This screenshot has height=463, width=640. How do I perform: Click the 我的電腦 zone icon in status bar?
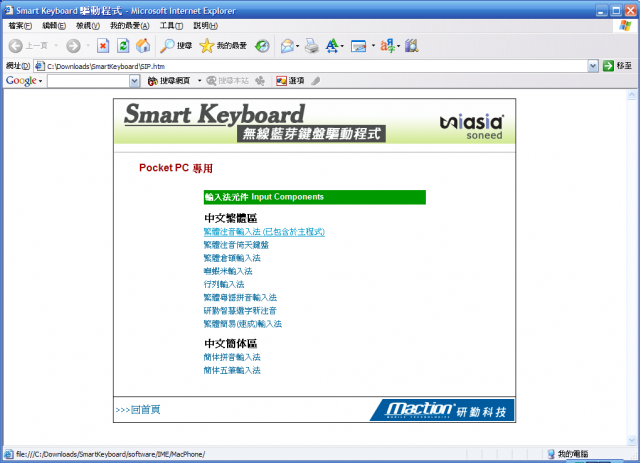click(x=551, y=454)
